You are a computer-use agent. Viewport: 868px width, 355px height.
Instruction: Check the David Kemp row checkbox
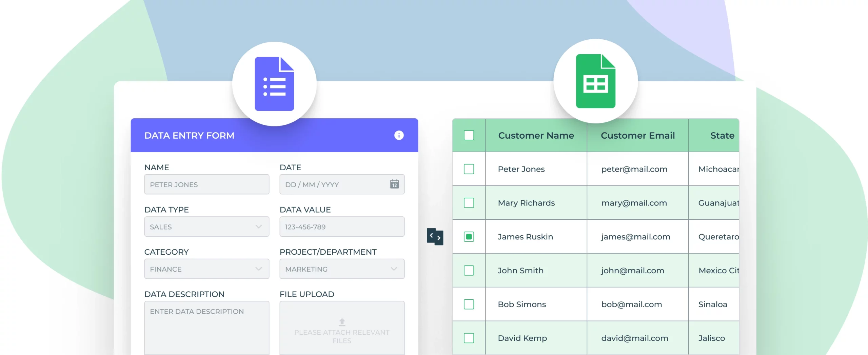pyautogui.click(x=469, y=338)
